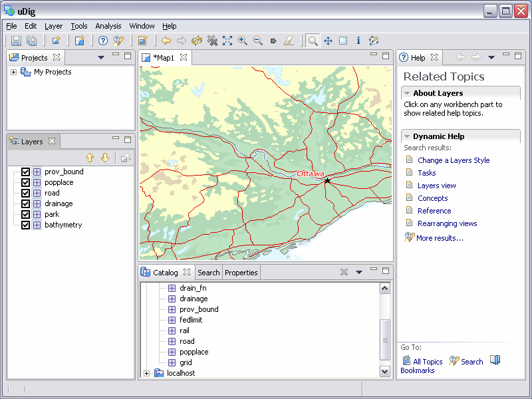Move layer up with the up arrow

(90, 158)
